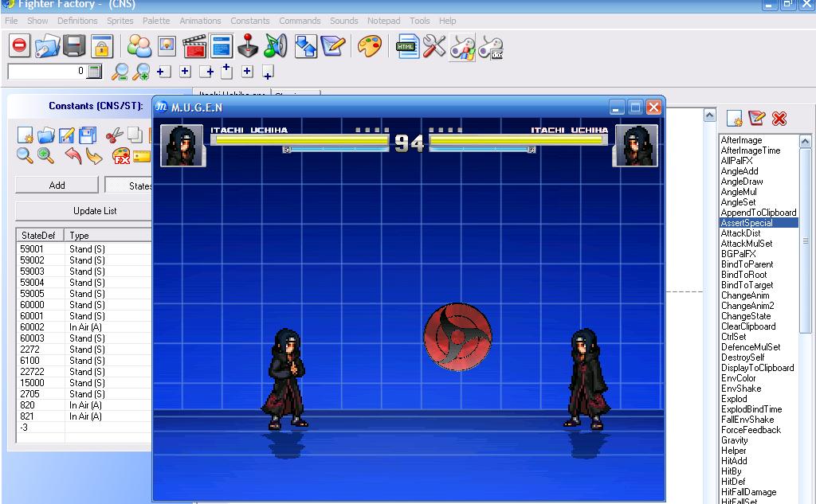This screenshot has height=504, width=816.
Task: Select StateDef row 2272
Action: (84, 350)
